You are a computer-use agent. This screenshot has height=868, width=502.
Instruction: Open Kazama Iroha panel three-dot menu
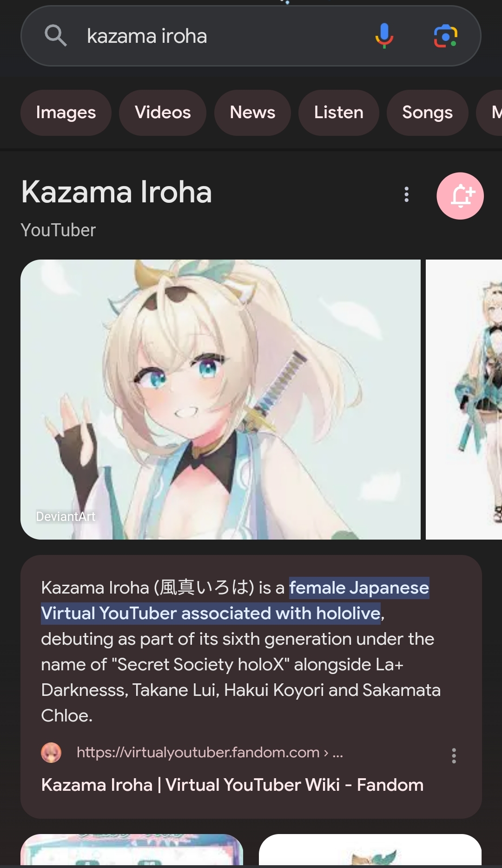coord(407,194)
